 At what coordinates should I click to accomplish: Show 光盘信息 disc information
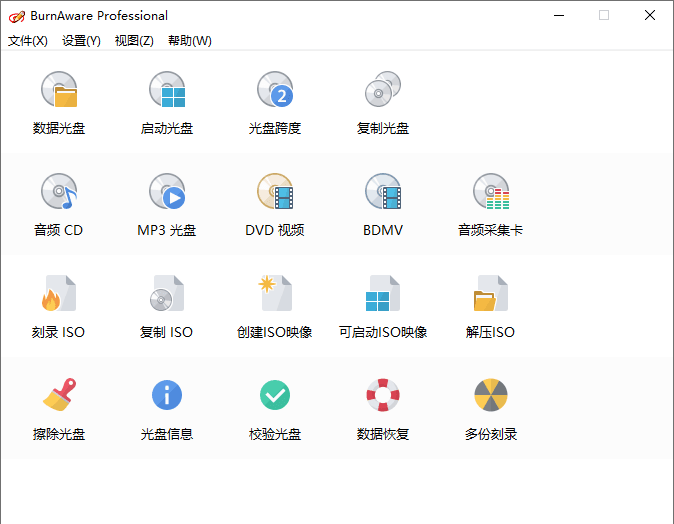167,409
